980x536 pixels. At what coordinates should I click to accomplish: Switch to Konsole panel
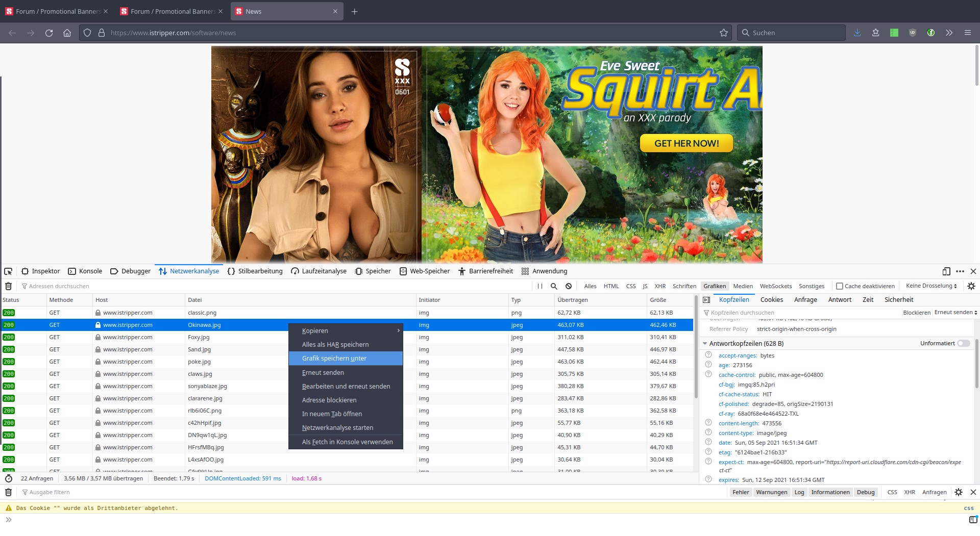pos(85,271)
